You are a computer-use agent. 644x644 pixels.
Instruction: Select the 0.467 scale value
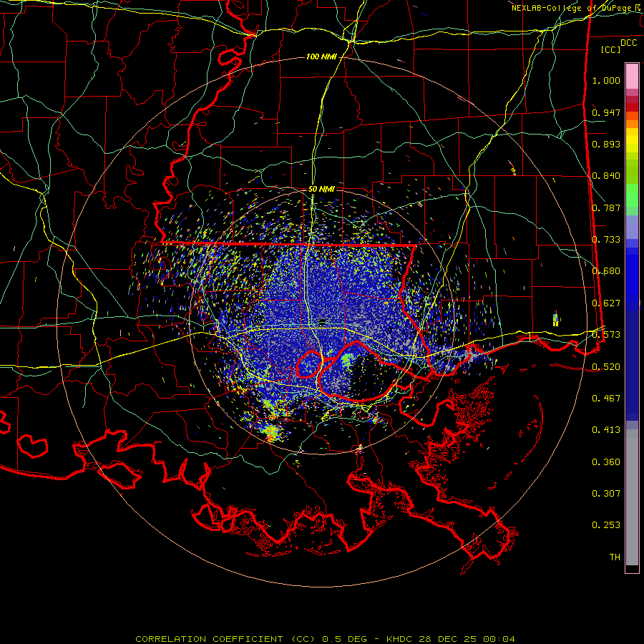(606, 399)
